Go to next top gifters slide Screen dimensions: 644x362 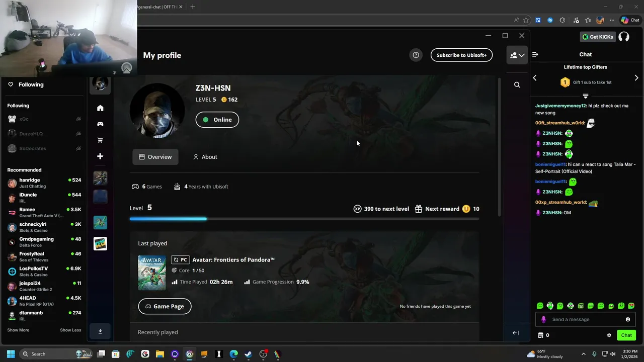[636, 78]
